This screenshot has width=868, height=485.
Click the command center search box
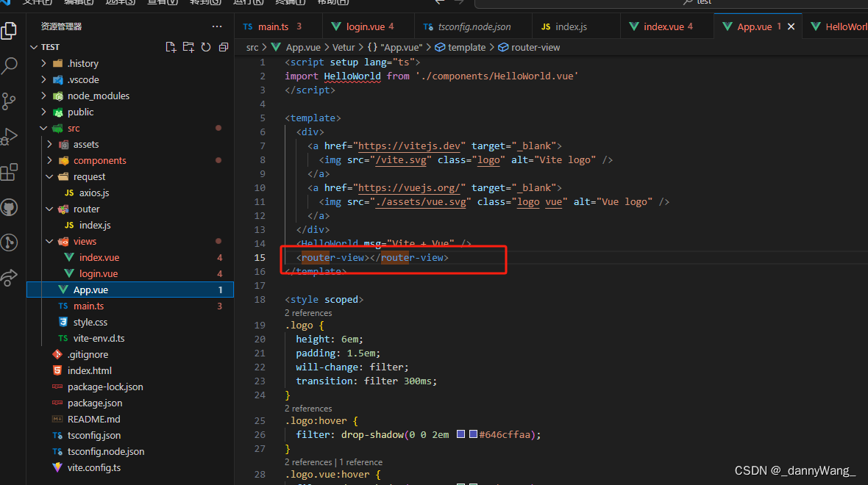[671, 3]
